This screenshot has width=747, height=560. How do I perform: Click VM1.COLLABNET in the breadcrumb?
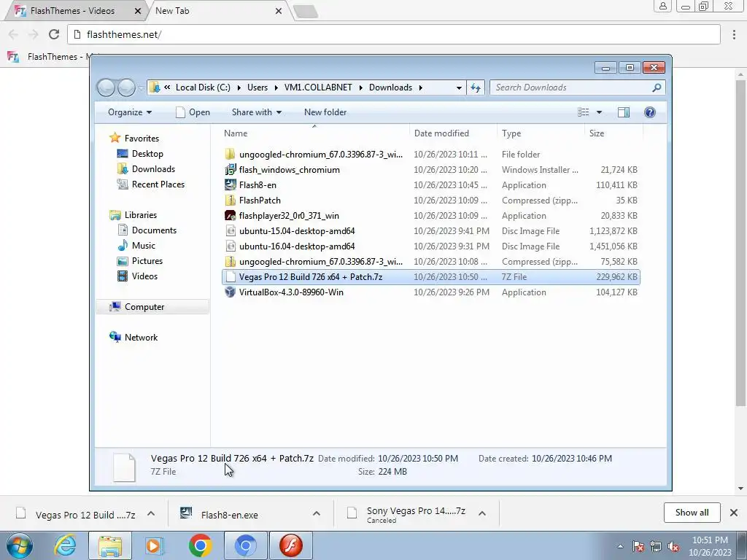[x=318, y=87]
